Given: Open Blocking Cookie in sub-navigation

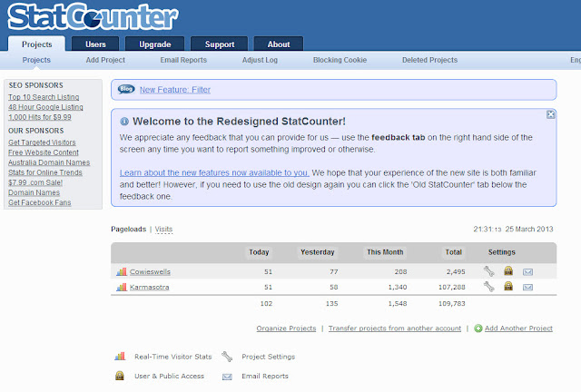Looking at the screenshot, I should (340, 60).
